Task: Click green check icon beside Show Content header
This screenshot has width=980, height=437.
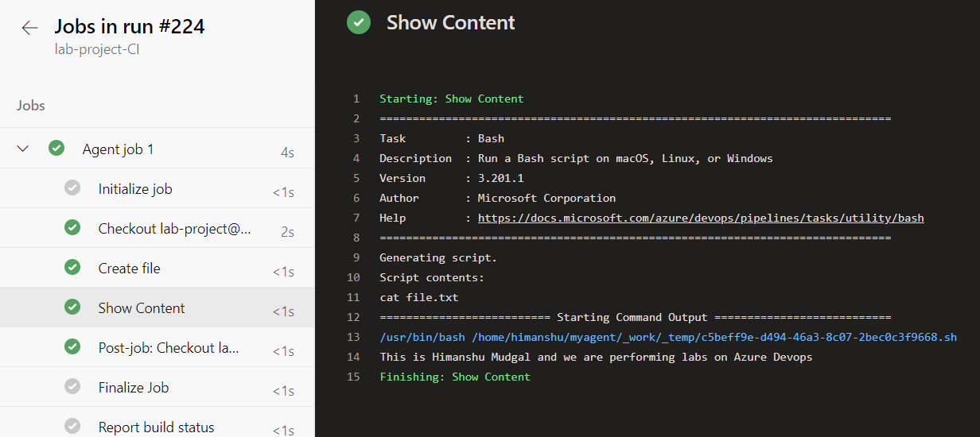Action: coord(359,22)
